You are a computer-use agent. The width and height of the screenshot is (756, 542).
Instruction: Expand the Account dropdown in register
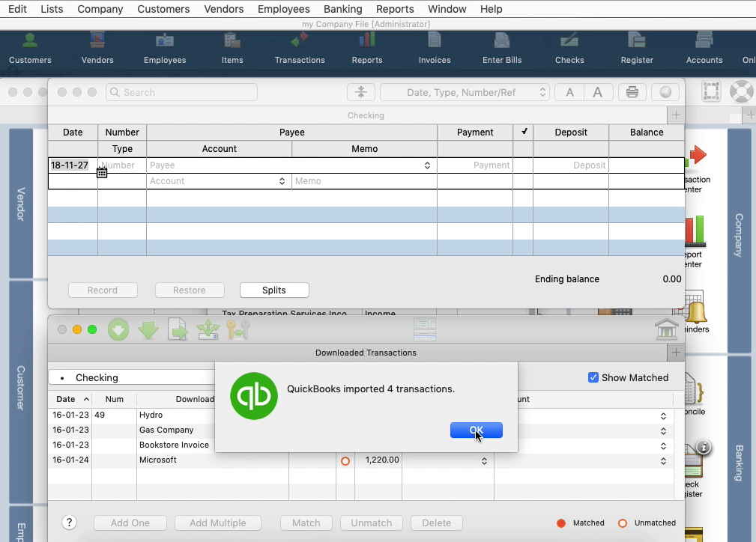(x=282, y=181)
